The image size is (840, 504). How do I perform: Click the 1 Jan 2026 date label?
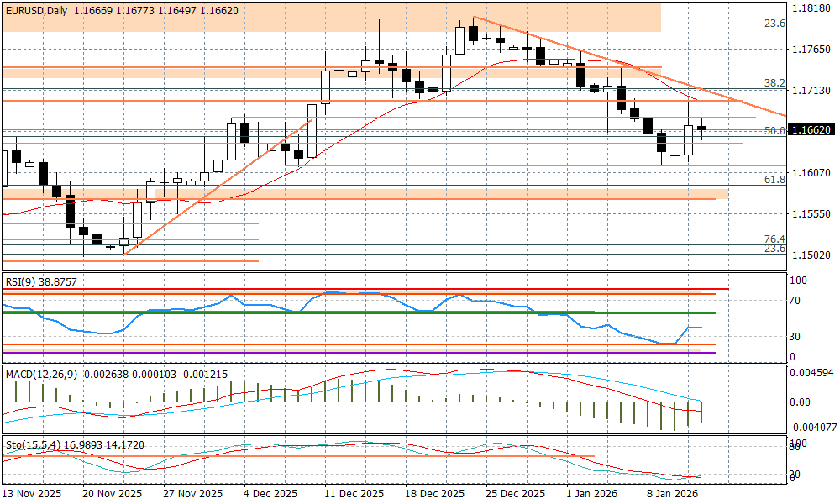coord(593,494)
